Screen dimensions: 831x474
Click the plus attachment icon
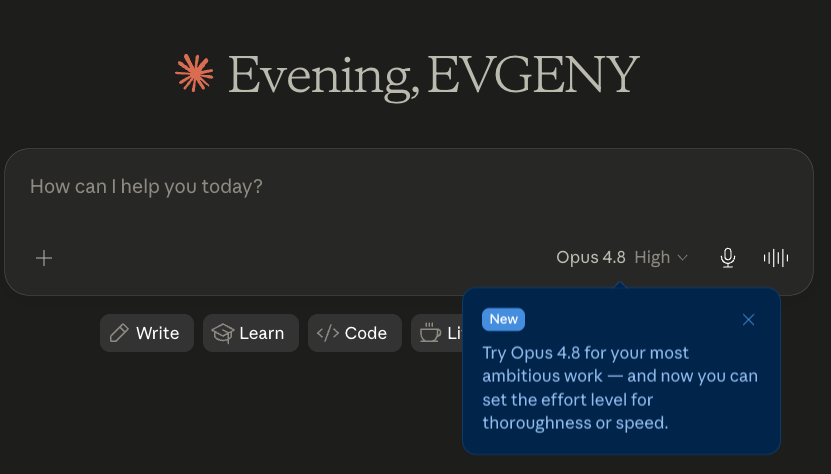[44, 258]
